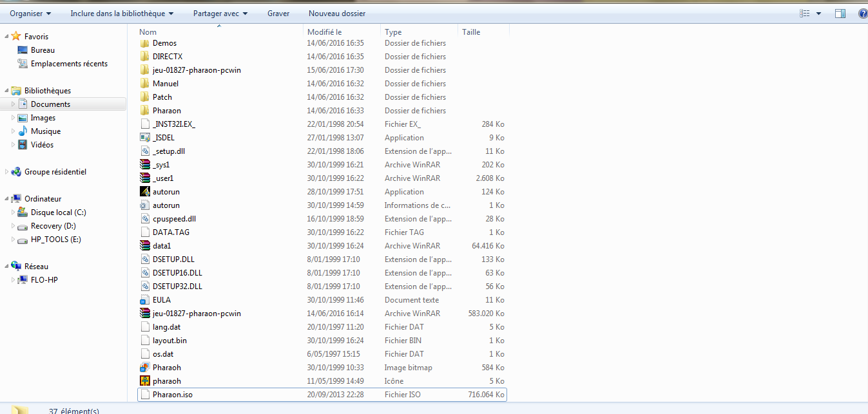This screenshot has width=868, height=414.
Task: Click the Nouveau dossier button
Action: click(337, 13)
